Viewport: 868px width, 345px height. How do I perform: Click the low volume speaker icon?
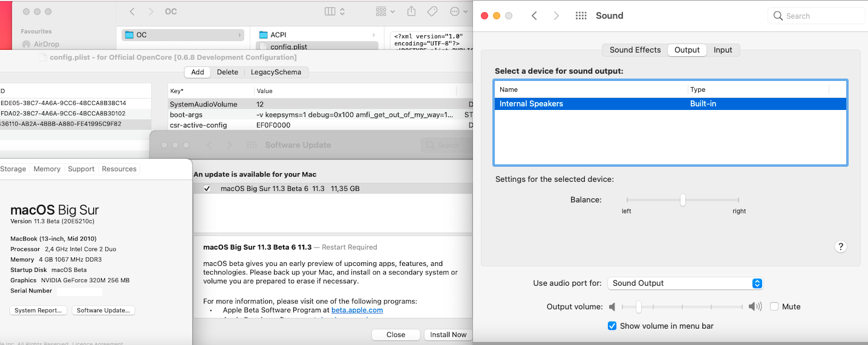pyautogui.click(x=612, y=307)
